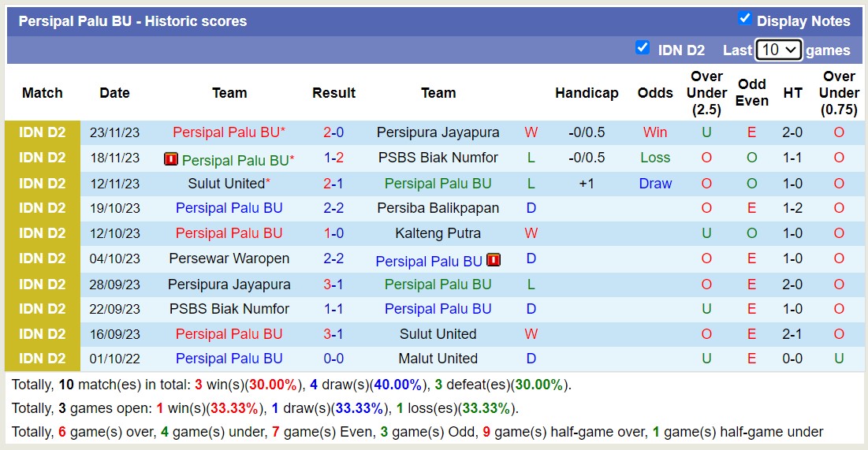Click the Handicap column header

[x=586, y=93]
